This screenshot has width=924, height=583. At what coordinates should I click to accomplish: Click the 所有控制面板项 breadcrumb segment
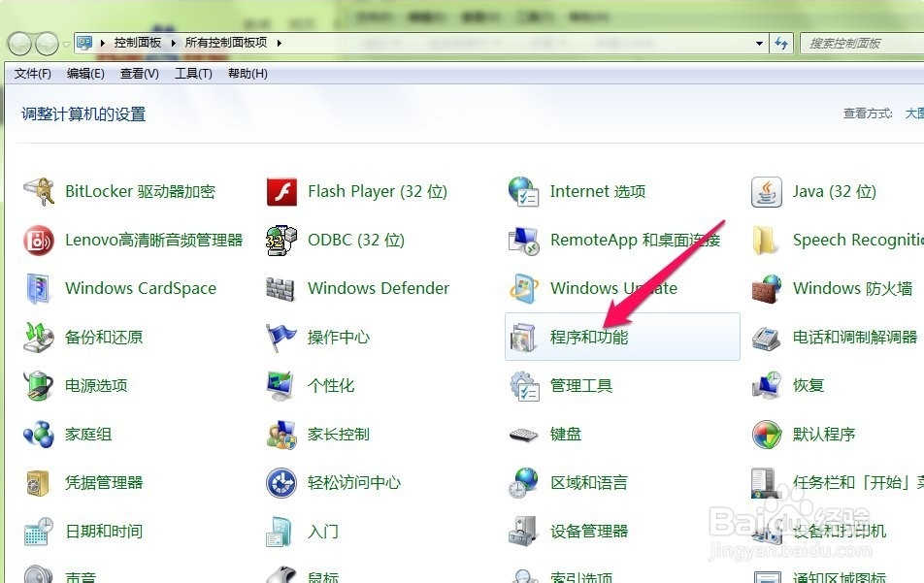coord(226,43)
